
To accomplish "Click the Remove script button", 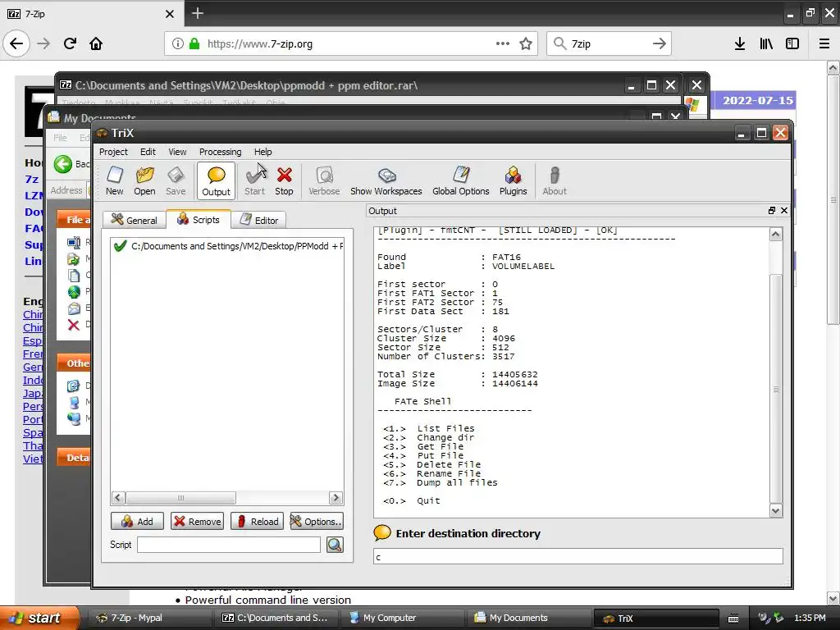I will point(197,521).
